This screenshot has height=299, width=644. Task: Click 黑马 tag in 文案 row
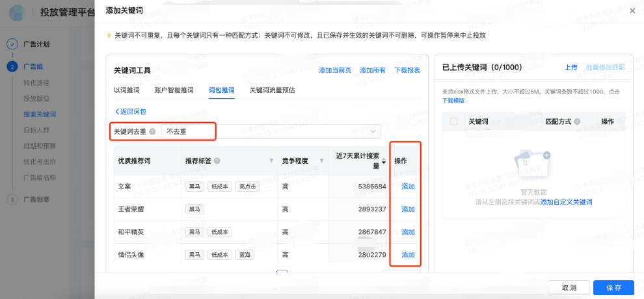[x=195, y=187]
